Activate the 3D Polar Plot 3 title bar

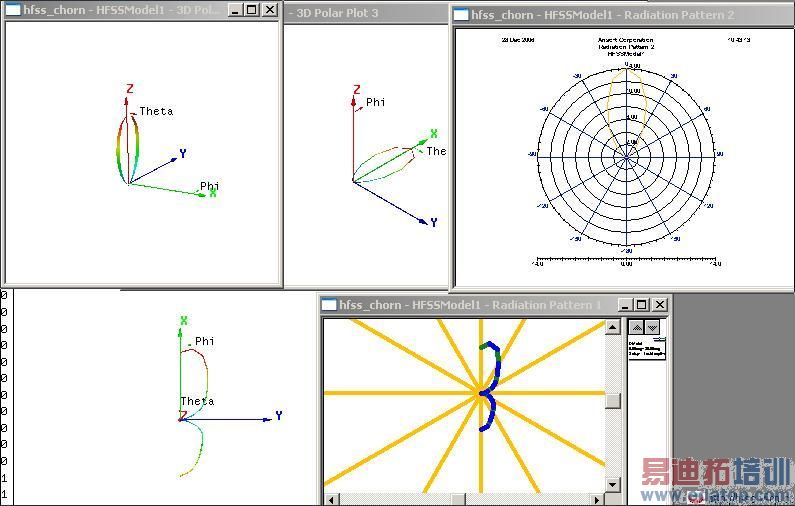[366, 13]
